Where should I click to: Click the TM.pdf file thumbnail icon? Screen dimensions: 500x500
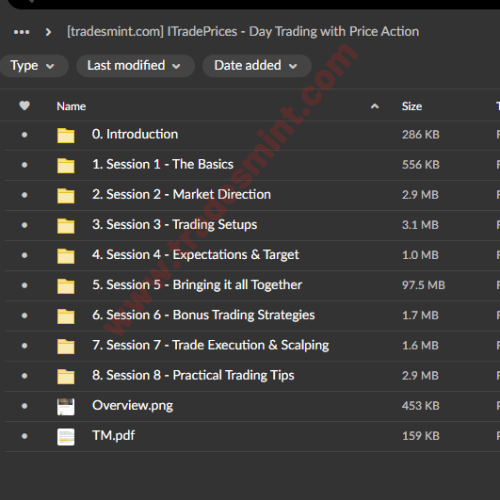(x=66, y=437)
